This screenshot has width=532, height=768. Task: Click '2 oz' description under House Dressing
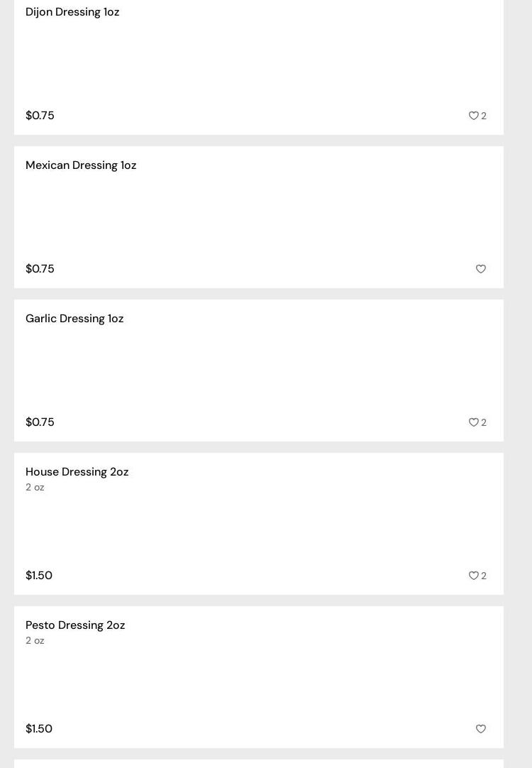pos(35,488)
